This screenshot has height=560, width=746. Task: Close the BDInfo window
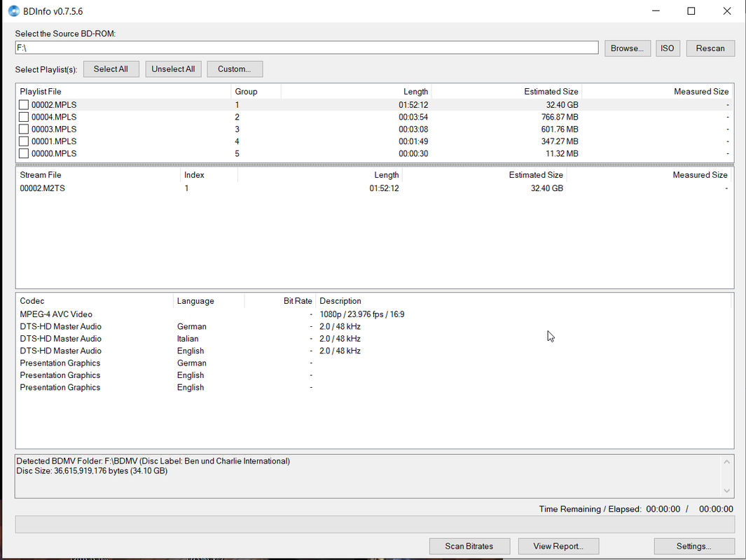727,11
